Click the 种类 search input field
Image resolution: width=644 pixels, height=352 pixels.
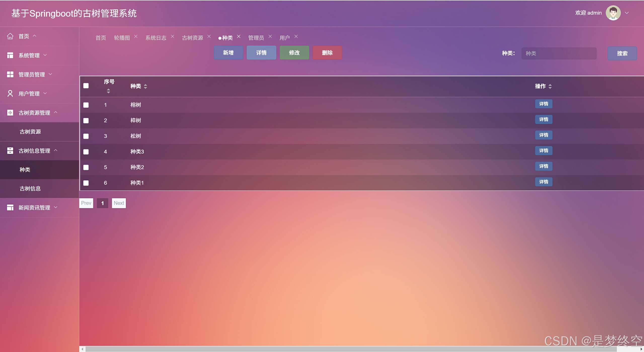click(x=559, y=53)
